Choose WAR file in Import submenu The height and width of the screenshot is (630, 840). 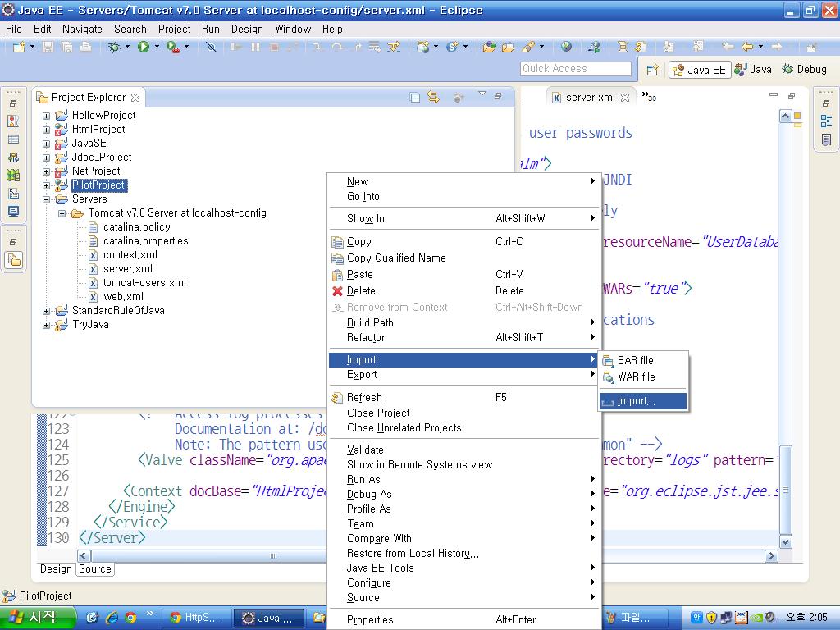[643, 377]
